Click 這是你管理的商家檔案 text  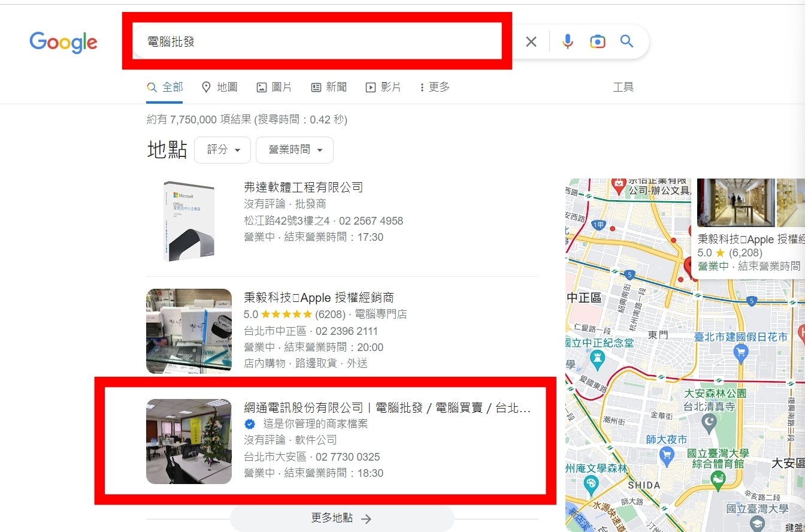pos(315,424)
